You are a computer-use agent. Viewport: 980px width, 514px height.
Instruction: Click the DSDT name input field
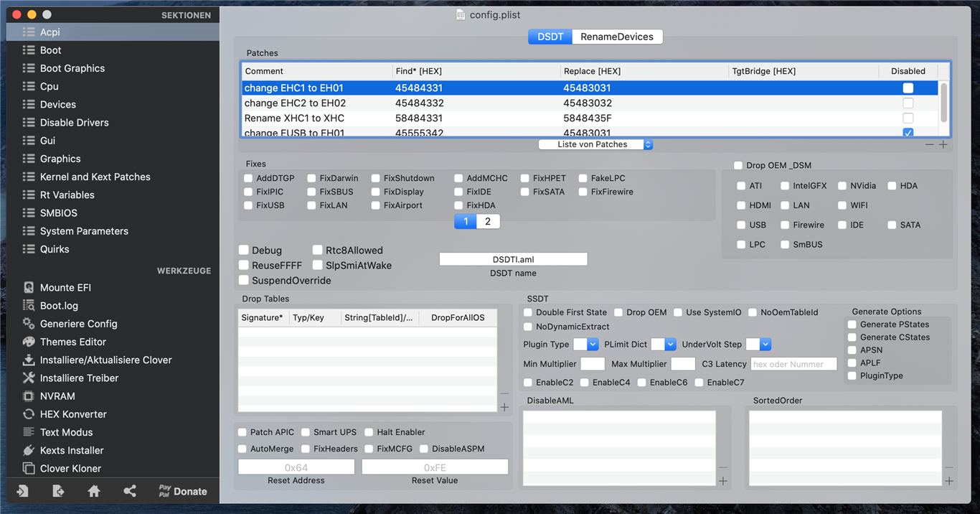pos(513,259)
